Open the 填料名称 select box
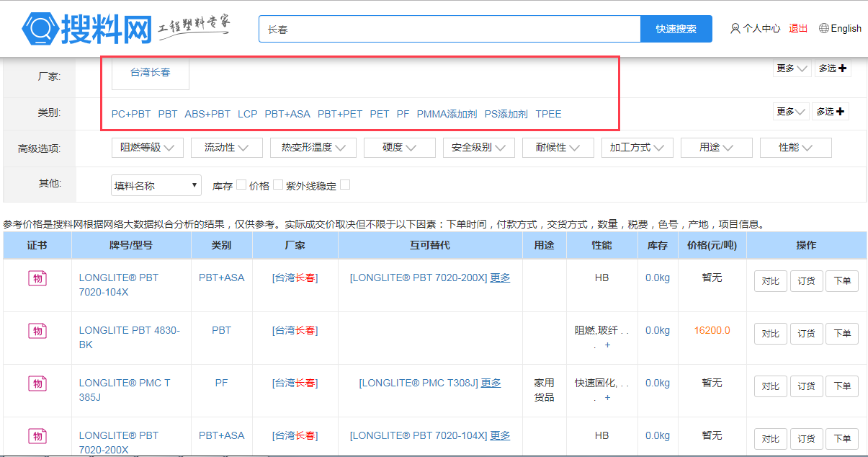Image resolution: width=868 pixels, height=457 pixels. tap(156, 185)
